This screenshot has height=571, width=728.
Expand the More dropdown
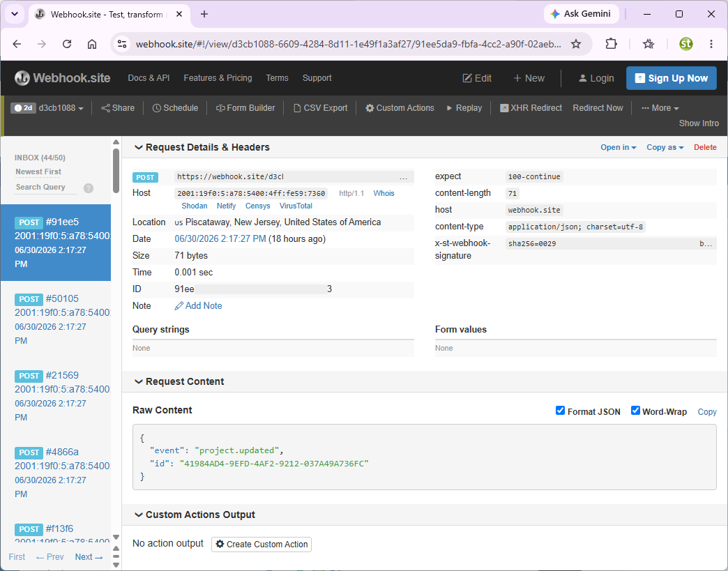[x=660, y=107]
